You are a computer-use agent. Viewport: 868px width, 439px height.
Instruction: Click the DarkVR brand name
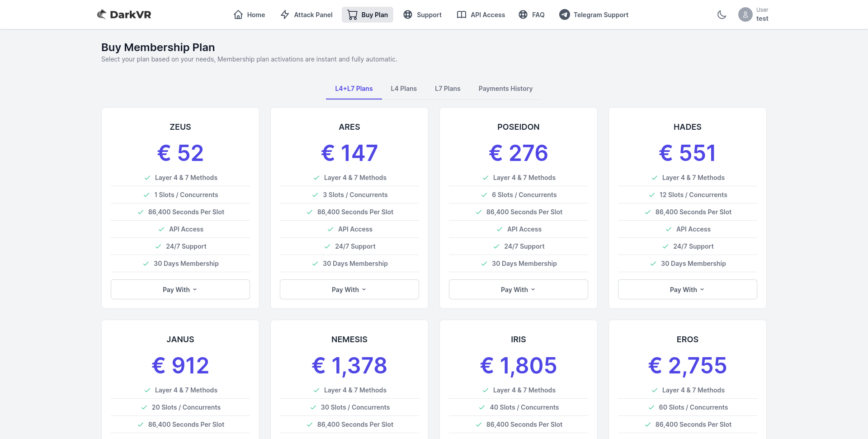[131, 14]
